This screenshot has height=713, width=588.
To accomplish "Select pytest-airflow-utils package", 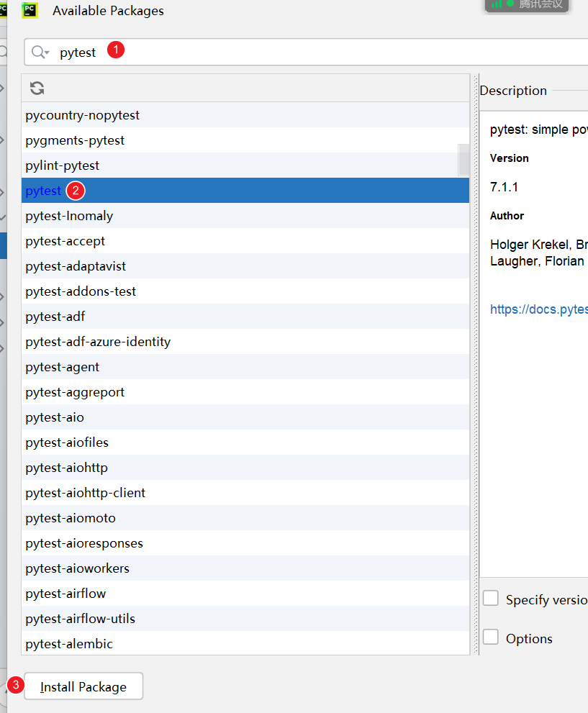I will coord(245,619).
